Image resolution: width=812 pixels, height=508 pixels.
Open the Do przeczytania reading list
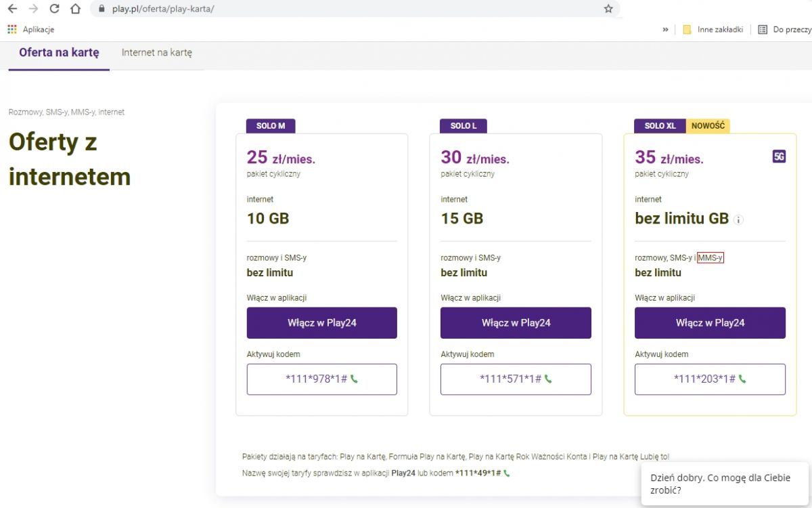coord(785,29)
